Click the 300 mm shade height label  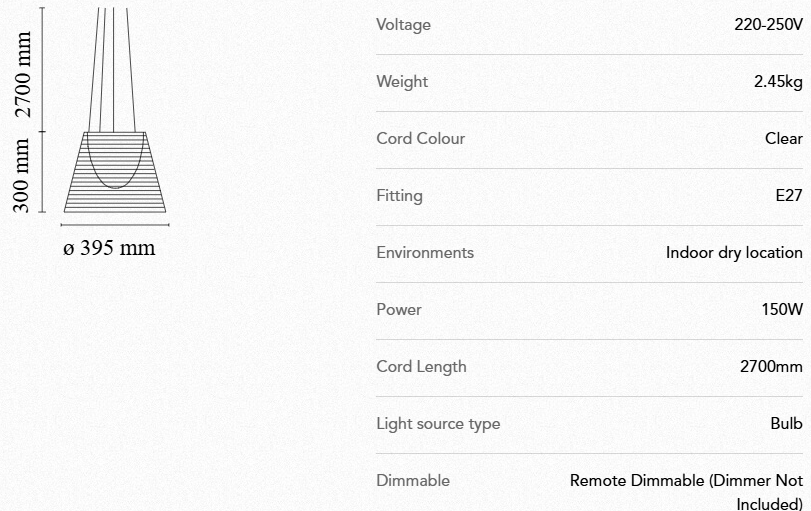22,174
